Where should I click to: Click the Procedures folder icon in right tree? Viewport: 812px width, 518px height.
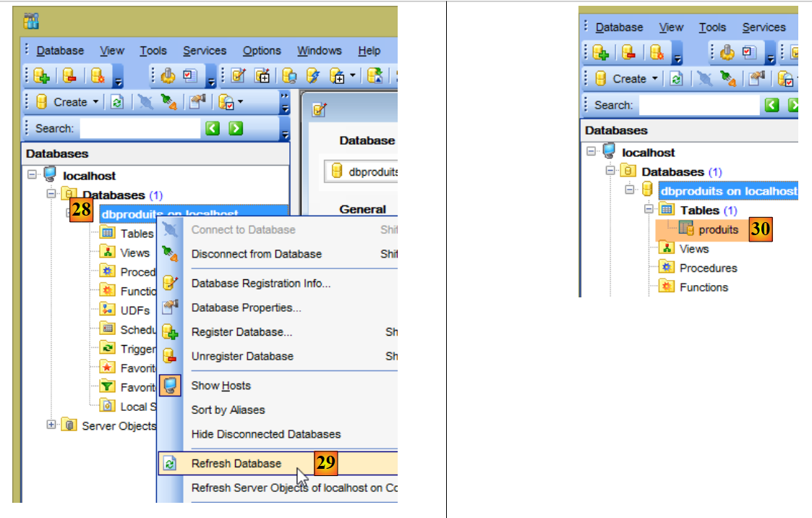click(x=667, y=268)
